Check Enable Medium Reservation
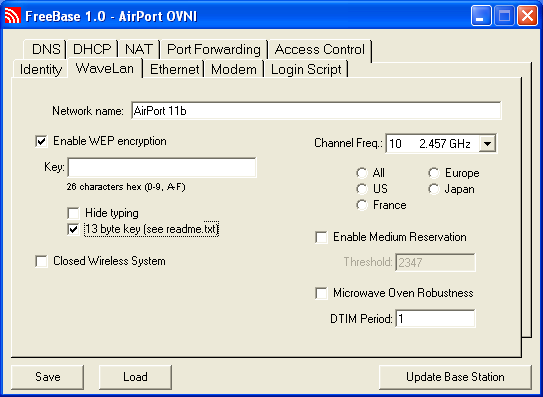The width and height of the screenshot is (543, 397). point(321,237)
